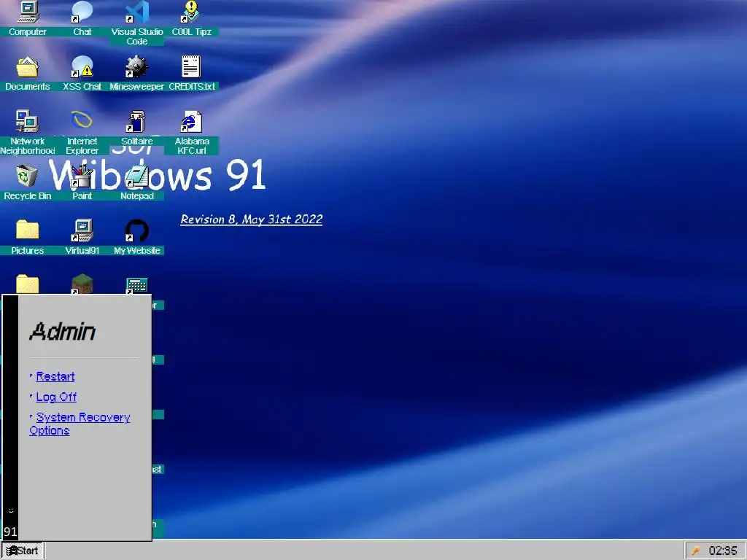Launch the Internet Explorer shortcut
The width and height of the screenshot is (747, 560).
pyautogui.click(x=82, y=133)
